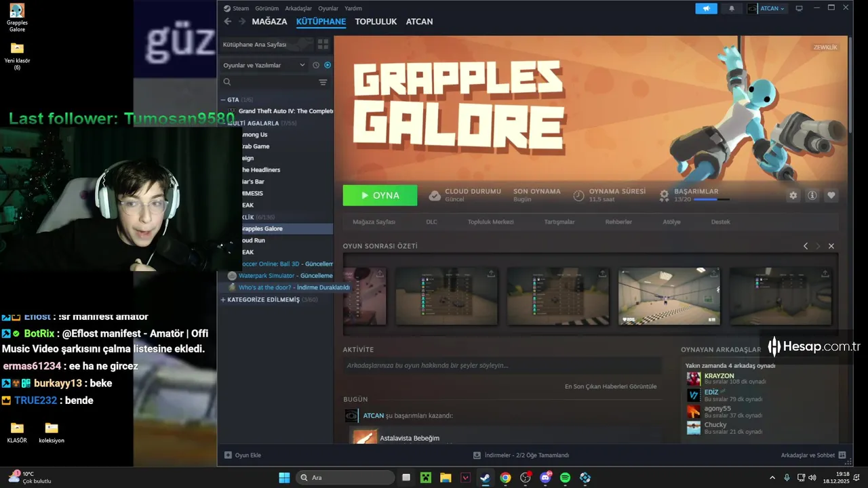
Task: Open advanced library filter options icon
Action: (x=323, y=82)
